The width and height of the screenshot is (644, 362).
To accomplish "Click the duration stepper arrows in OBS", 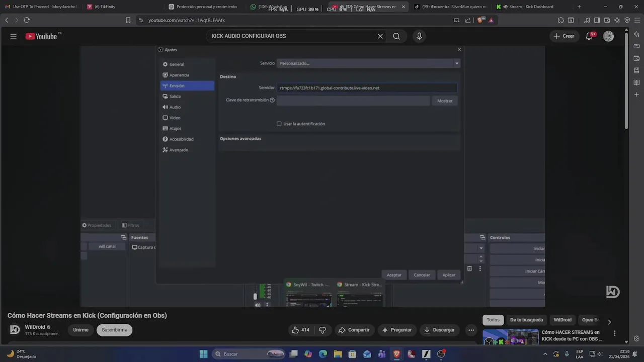I will point(481,258).
